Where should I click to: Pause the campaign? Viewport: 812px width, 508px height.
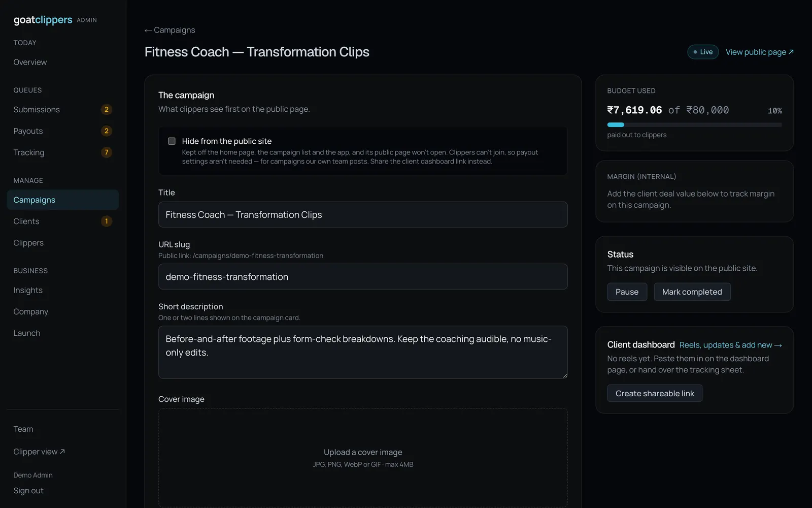(627, 292)
